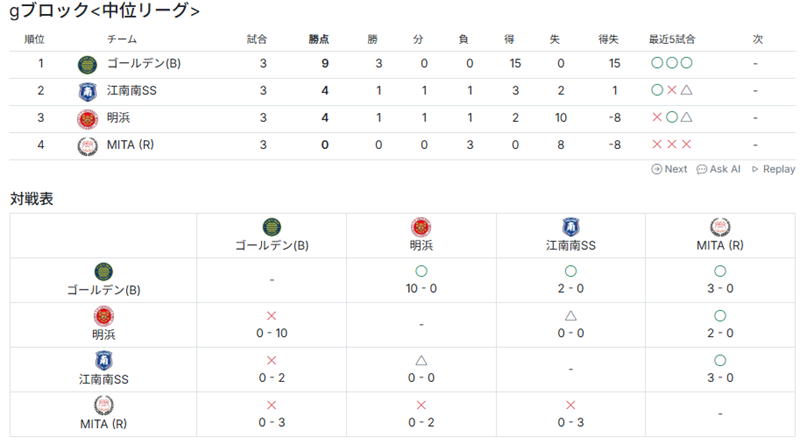Open 明浜 vs 江南南SS 0 - 0 draw

[570, 334]
